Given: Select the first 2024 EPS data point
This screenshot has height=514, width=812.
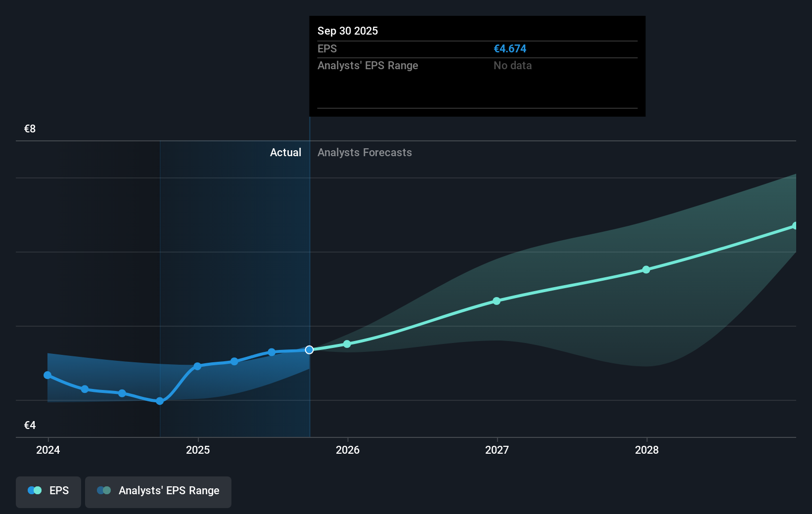Looking at the screenshot, I should [47, 375].
